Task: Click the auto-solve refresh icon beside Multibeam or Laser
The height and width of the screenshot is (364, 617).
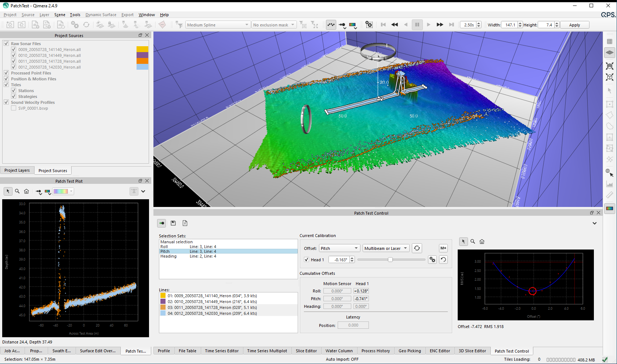Action: 417,248
